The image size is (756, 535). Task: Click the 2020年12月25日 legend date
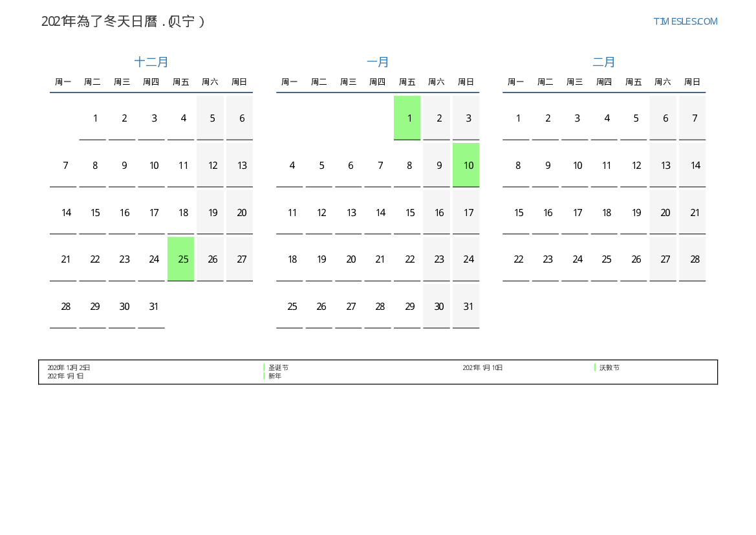click(69, 367)
